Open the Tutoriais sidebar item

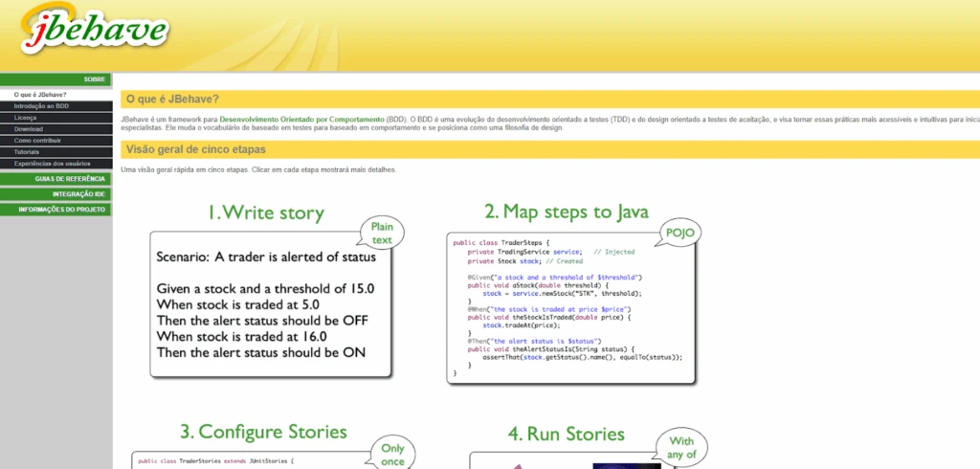[x=27, y=152]
